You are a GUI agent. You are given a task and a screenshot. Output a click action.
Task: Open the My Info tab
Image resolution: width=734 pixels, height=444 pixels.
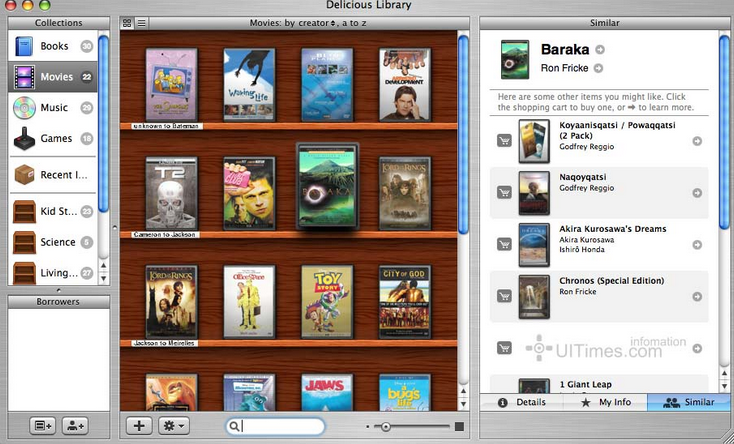point(605,402)
